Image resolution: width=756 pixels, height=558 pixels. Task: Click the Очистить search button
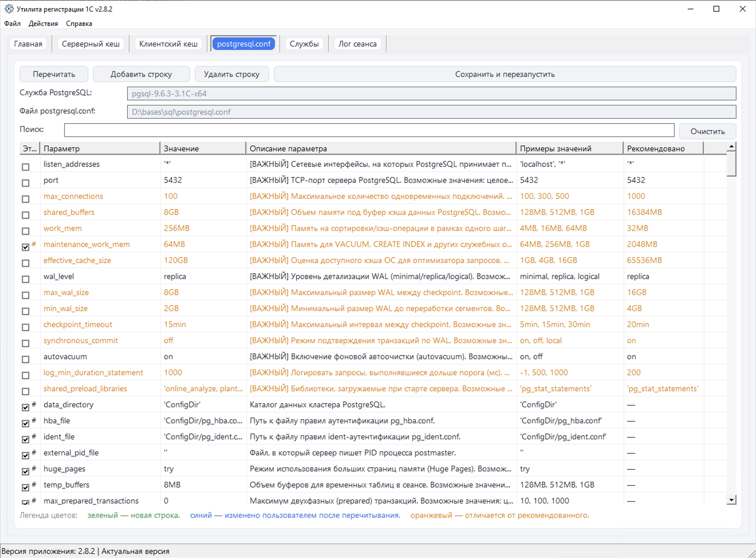(x=707, y=131)
